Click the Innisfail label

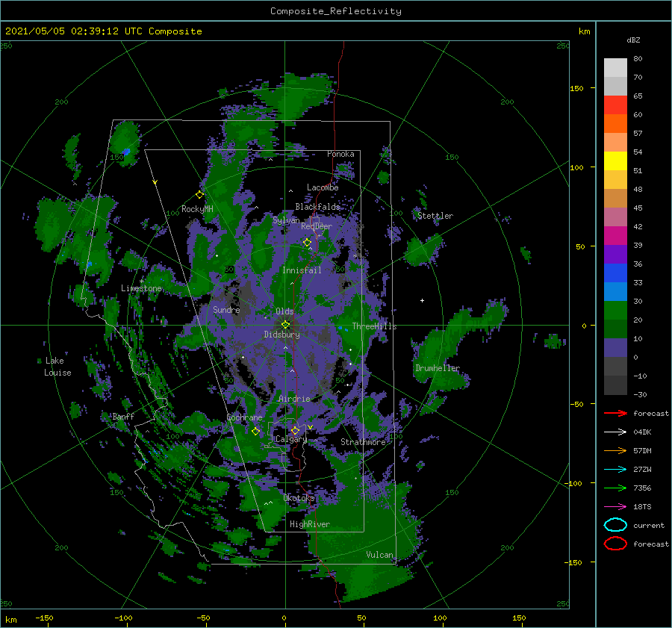point(302,270)
